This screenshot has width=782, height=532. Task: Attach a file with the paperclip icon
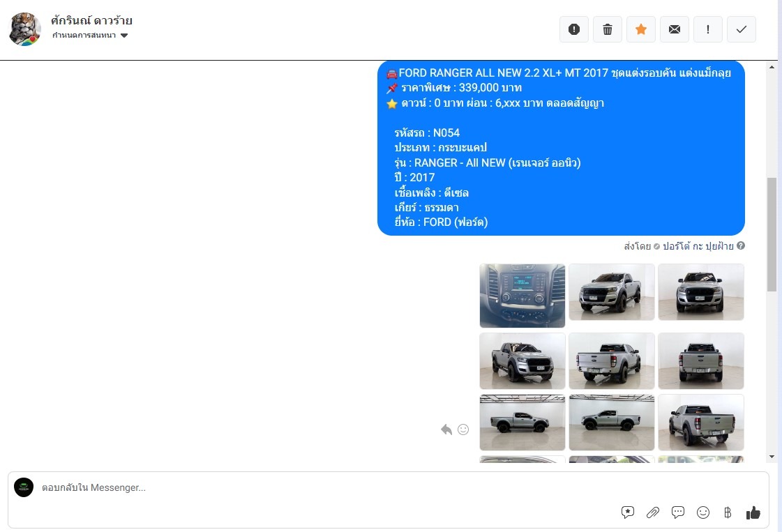tap(653, 512)
